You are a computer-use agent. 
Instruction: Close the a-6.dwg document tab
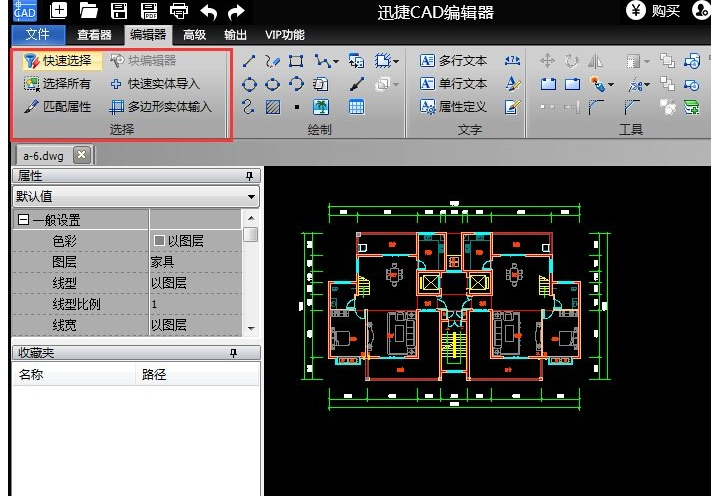point(81,154)
